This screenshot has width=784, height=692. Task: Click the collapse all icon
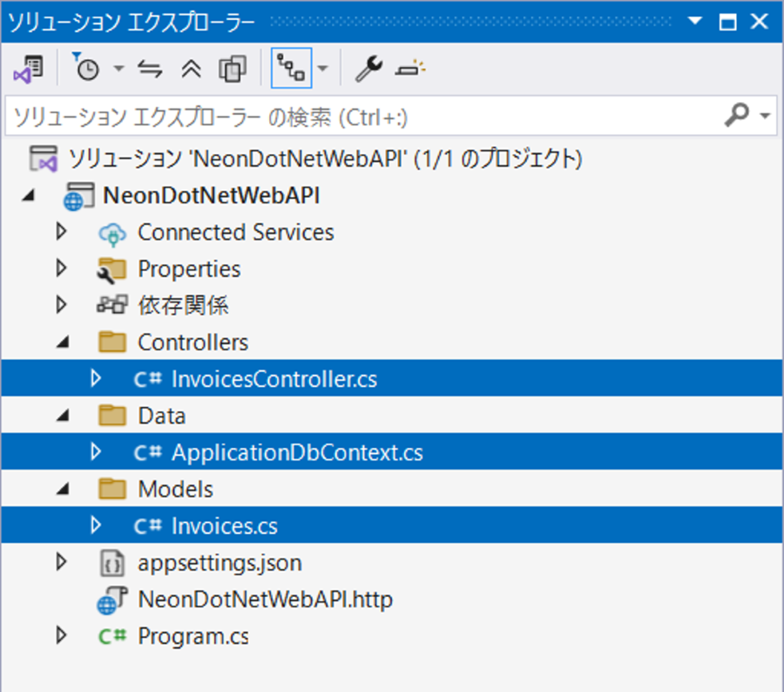pyautogui.click(x=191, y=70)
